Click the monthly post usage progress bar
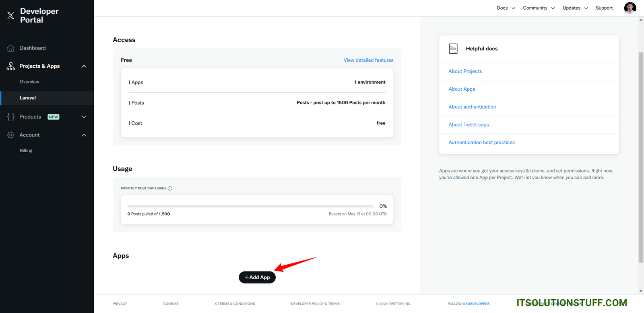Viewport: 644px width, 313px height. coord(250,206)
